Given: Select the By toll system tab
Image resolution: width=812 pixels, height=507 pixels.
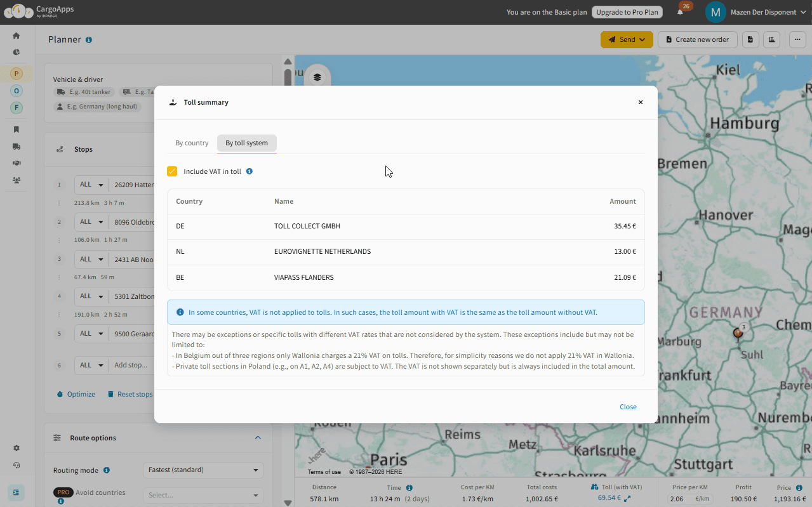Looking at the screenshot, I should click(x=246, y=143).
